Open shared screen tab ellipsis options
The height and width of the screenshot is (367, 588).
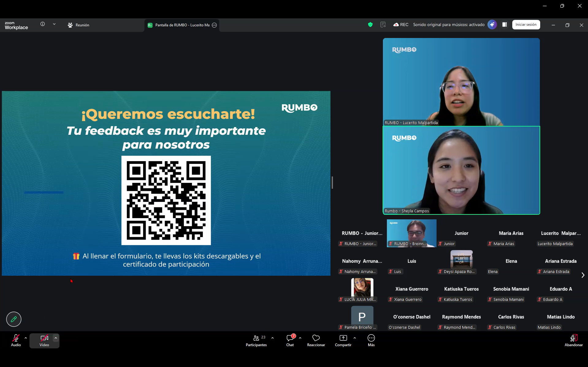[215, 25]
